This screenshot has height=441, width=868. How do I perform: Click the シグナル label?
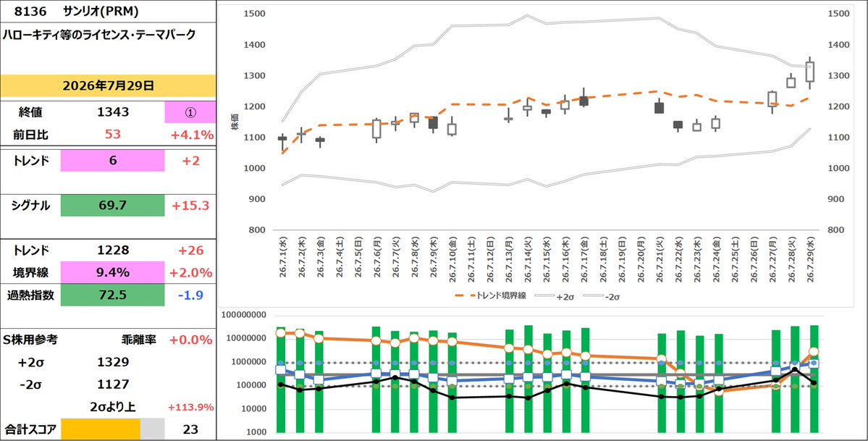click(30, 206)
